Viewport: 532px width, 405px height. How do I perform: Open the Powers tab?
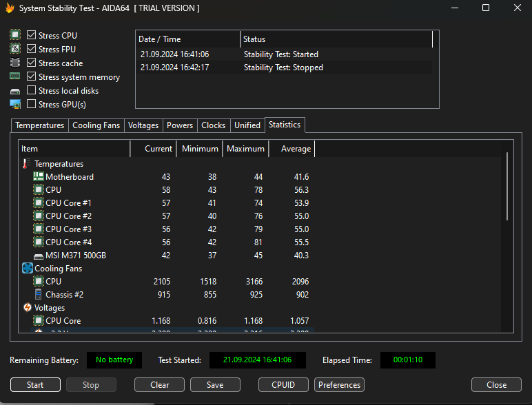180,125
